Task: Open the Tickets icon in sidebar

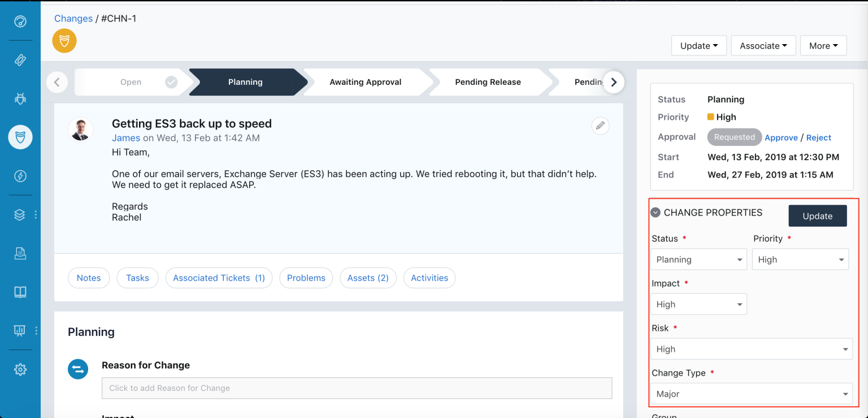Action: (20, 60)
